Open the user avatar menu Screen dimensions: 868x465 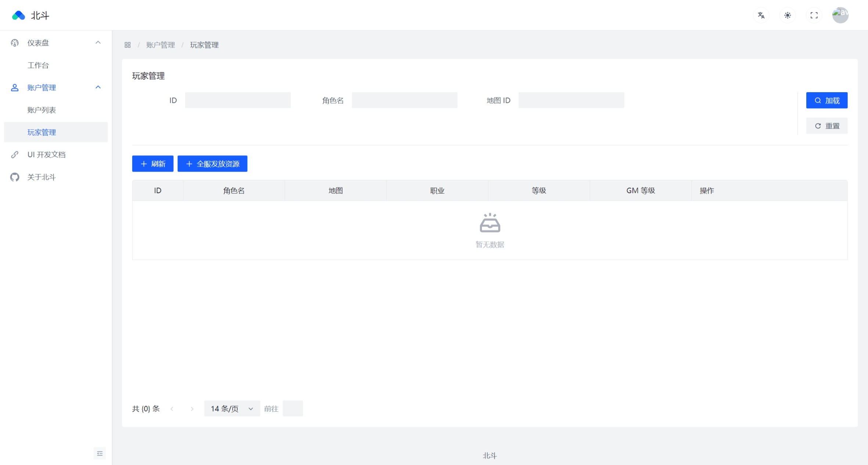click(x=840, y=15)
